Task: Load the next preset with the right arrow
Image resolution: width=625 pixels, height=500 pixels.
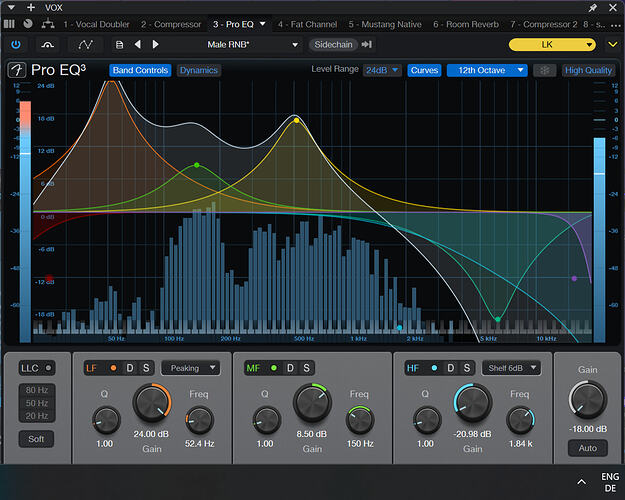Action: 155,45
